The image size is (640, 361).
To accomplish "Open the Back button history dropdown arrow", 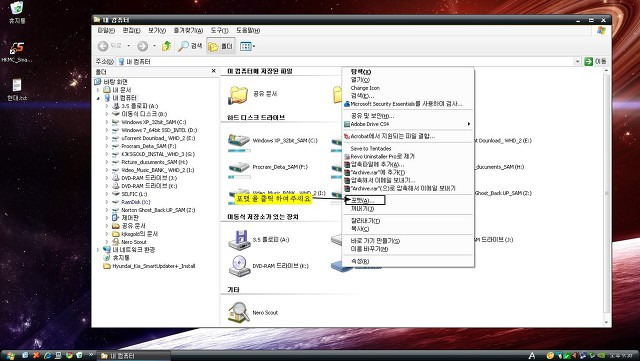I will 129,46.
